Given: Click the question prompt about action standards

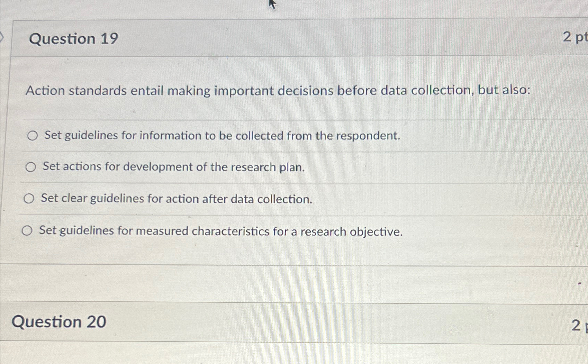Looking at the screenshot, I should (x=277, y=91).
